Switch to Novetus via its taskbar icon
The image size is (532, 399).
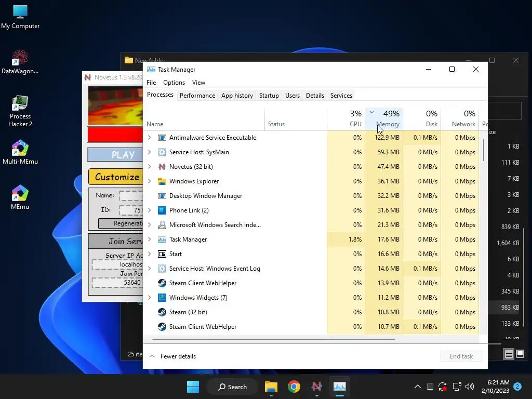pos(316,387)
